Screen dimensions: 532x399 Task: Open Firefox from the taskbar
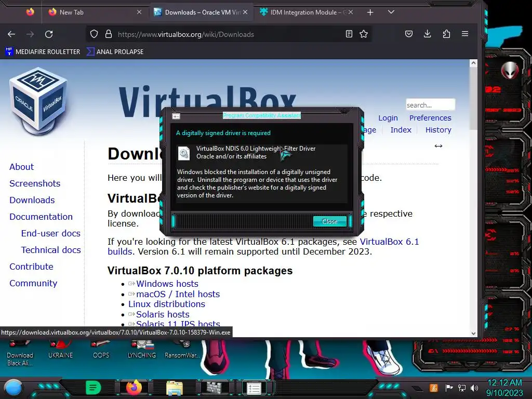[134, 388]
